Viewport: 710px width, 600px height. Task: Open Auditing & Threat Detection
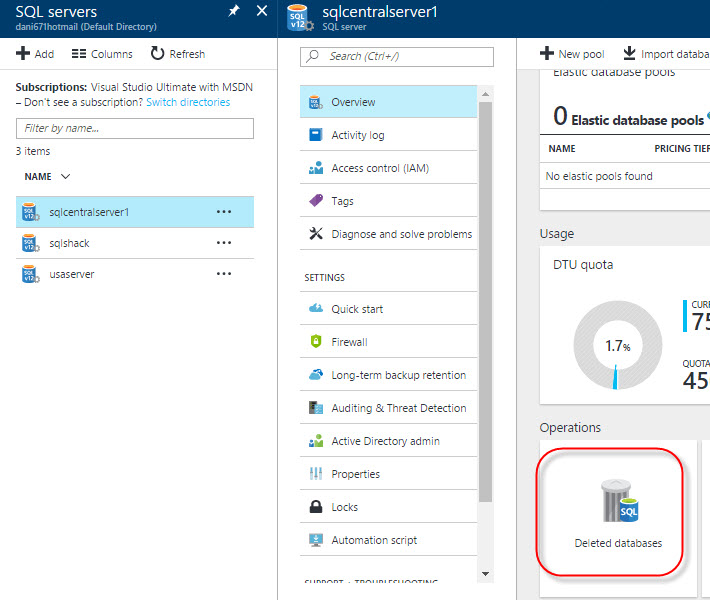point(389,408)
